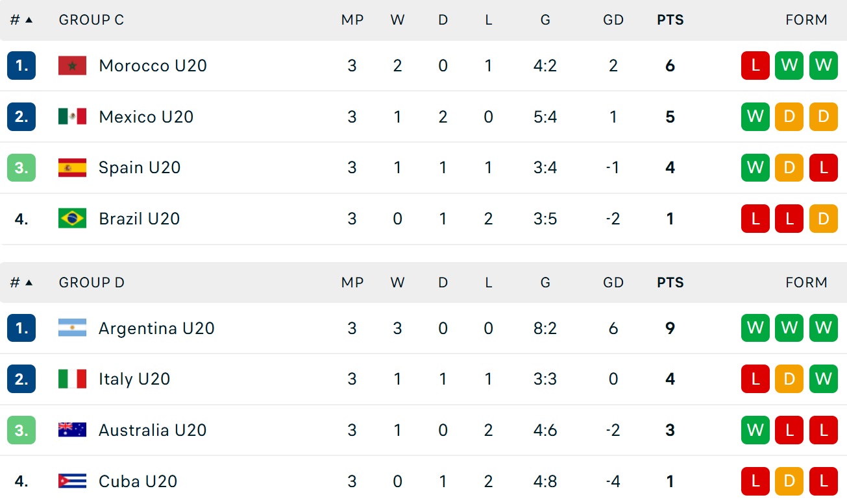Click the Cuba U20 flag icon
This screenshot has width=847, height=504.
click(x=72, y=481)
